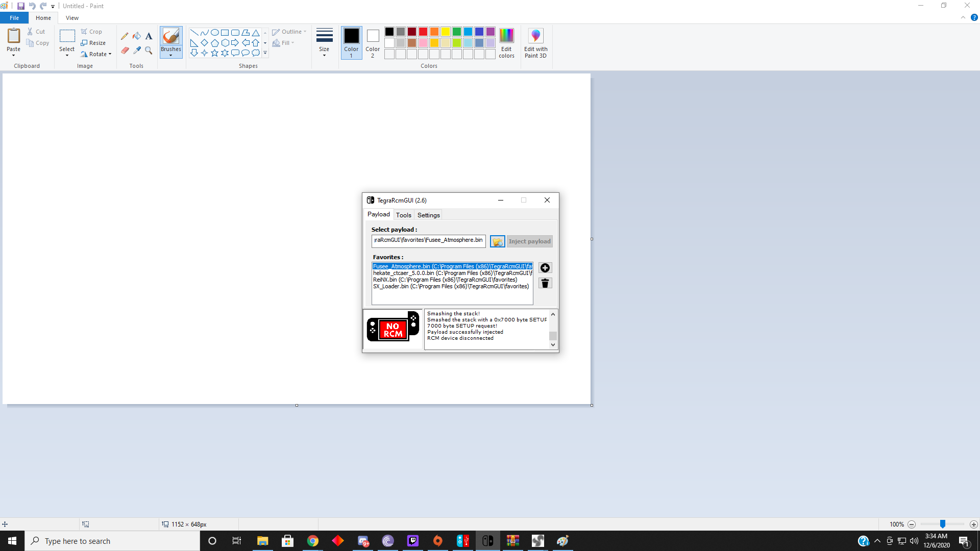Viewport: 980px width, 551px height.
Task: Choose the Right arrow shape
Action: coord(235,43)
